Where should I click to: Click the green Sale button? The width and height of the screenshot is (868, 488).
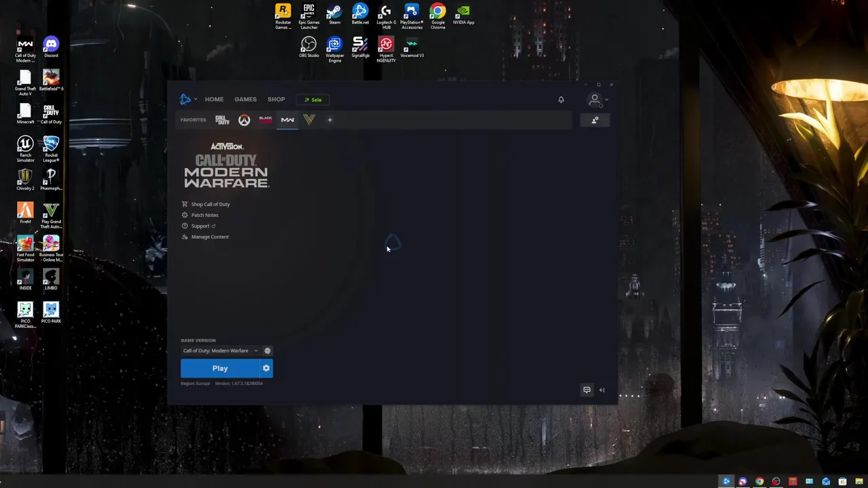pyautogui.click(x=313, y=100)
